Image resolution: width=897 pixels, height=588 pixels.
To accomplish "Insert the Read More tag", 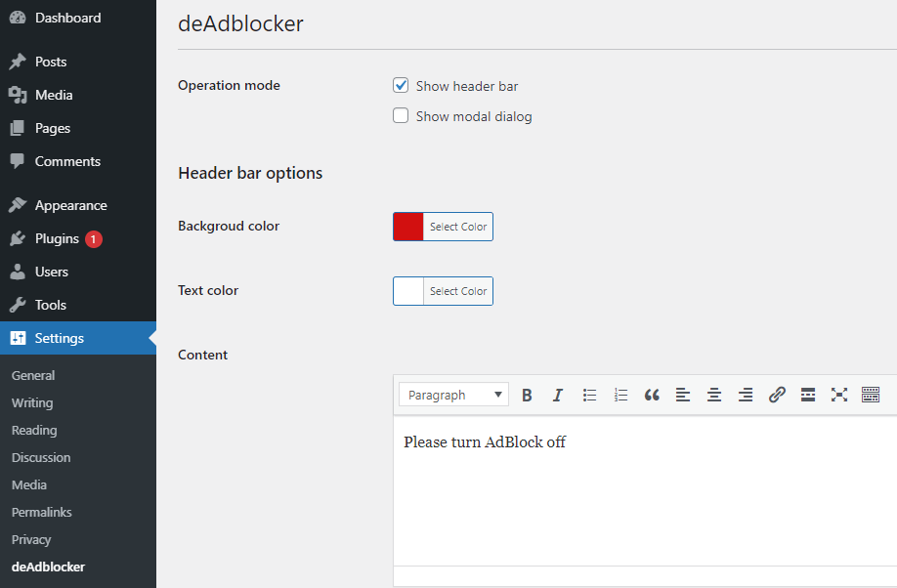I will click(x=808, y=395).
